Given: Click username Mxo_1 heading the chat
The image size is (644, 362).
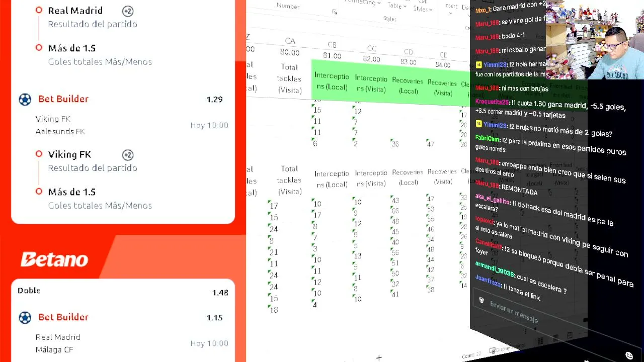Looking at the screenshot, I should (x=482, y=10).
